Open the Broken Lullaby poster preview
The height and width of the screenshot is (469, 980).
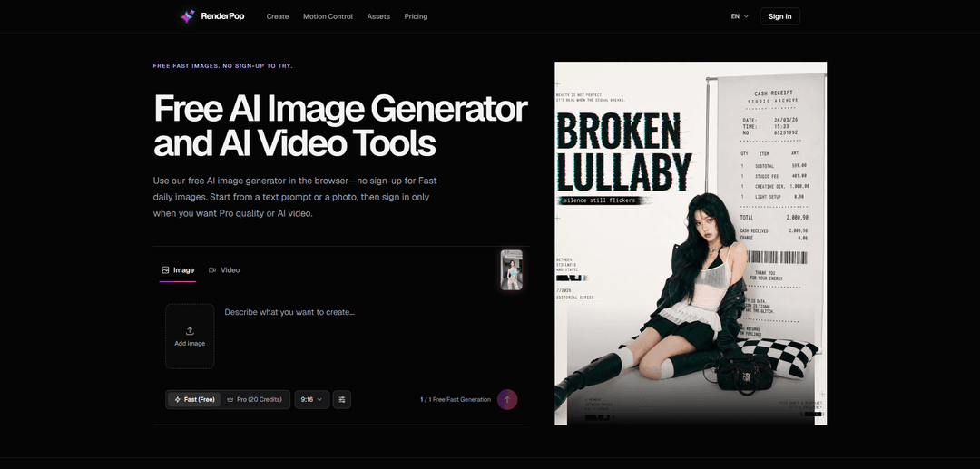[x=690, y=243]
